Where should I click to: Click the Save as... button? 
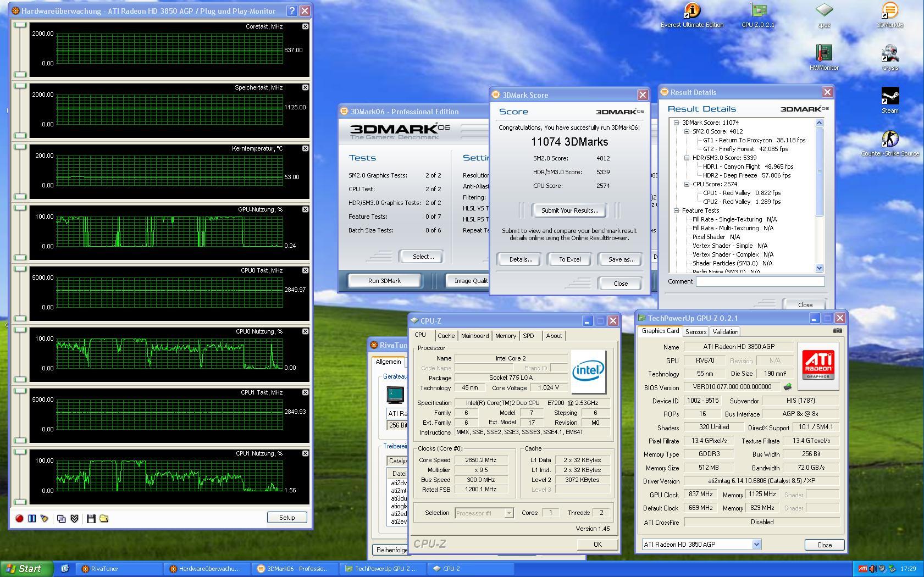pos(621,259)
